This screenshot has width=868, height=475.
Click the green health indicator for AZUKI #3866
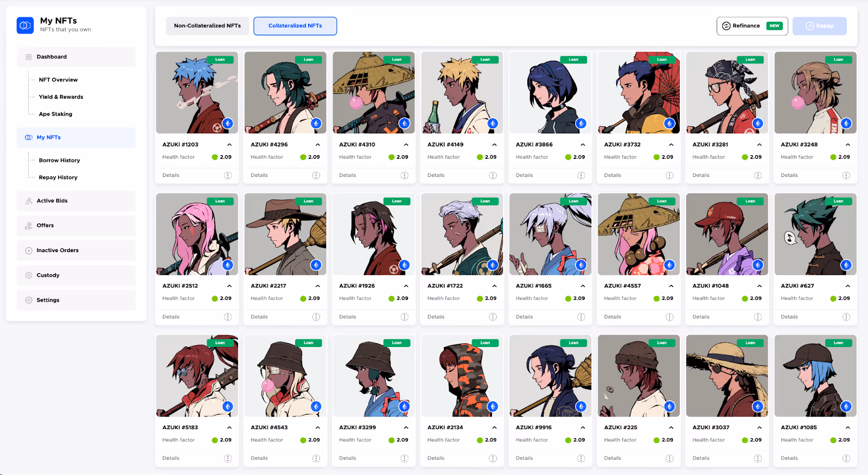pos(568,157)
